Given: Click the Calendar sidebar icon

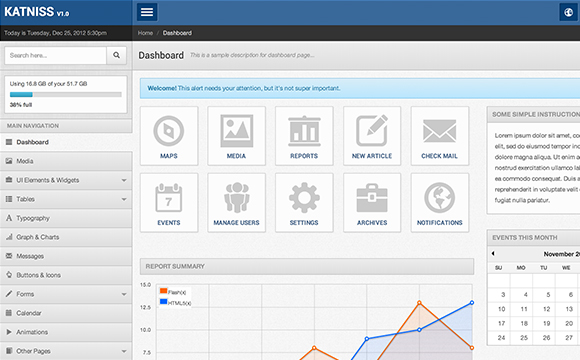Looking at the screenshot, I should coord(9,313).
